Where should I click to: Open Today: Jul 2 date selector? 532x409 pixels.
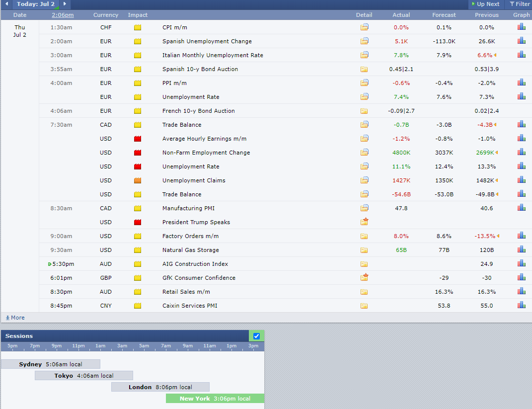[x=36, y=4]
